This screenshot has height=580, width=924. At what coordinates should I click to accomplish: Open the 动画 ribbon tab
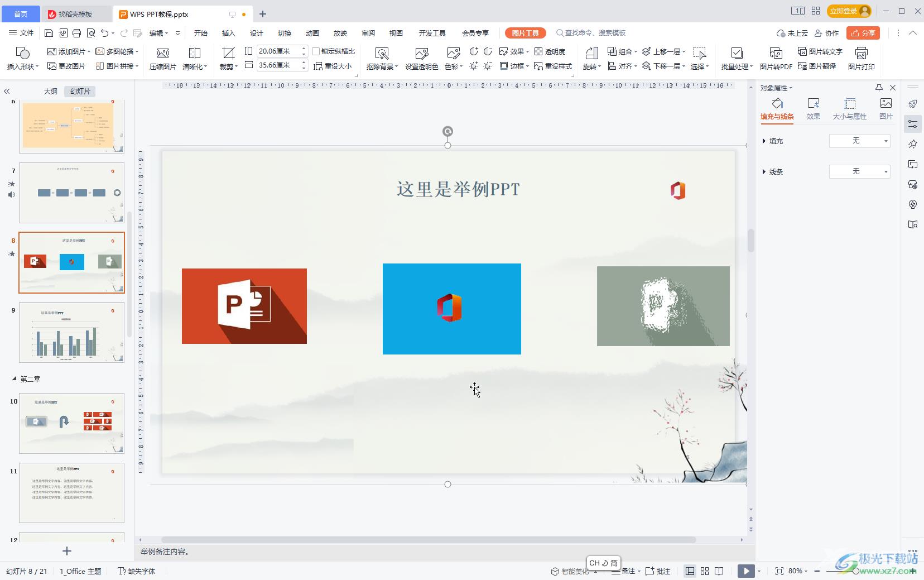click(x=312, y=33)
